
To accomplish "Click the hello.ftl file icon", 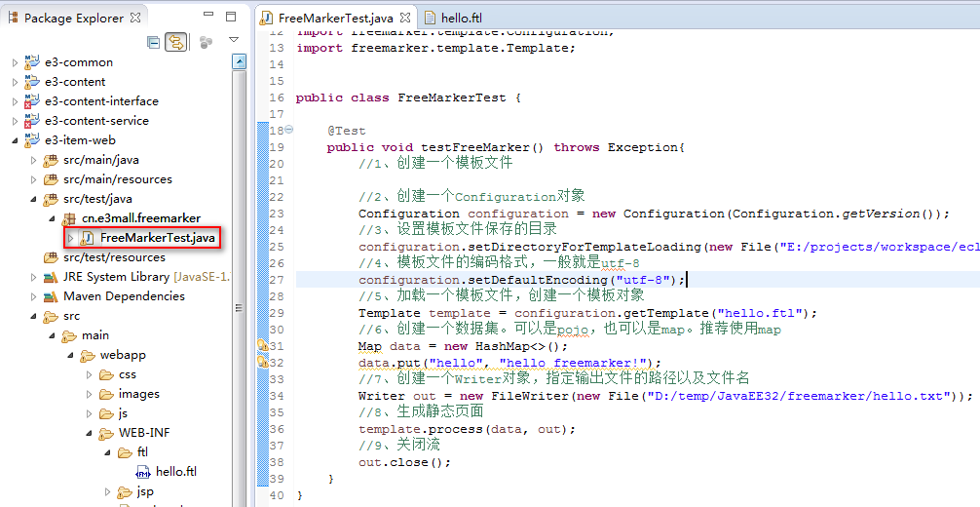I will pos(143,472).
